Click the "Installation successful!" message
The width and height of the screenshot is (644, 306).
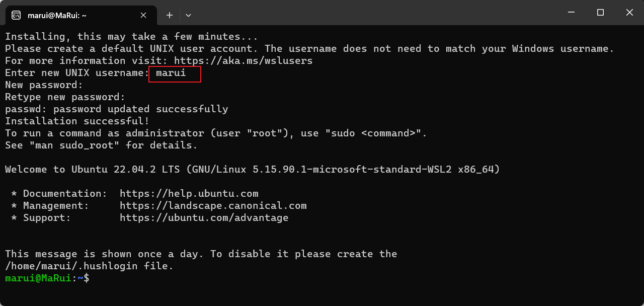pyautogui.click(x=77, y=121)
